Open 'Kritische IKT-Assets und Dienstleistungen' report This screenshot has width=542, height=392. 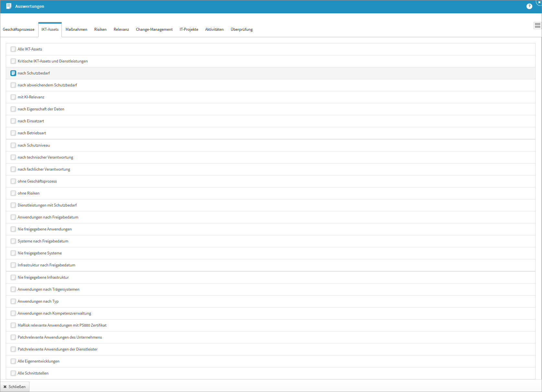pyautogui.click(x=52, y=61)
